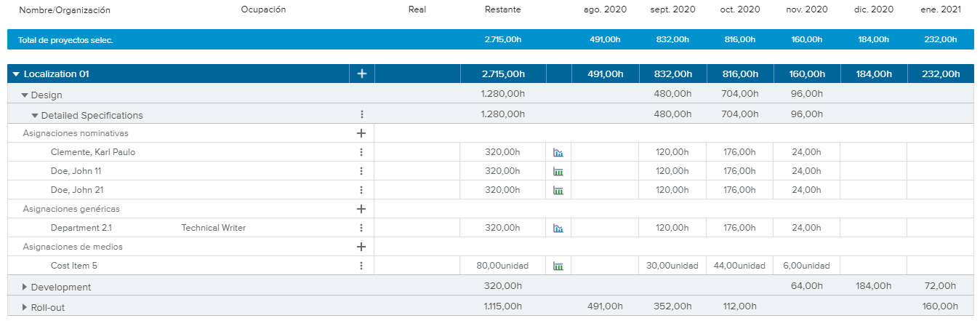This screenshot has height=321, width=980.
Task: Click the Restante column header
Action: click(502, 10)
